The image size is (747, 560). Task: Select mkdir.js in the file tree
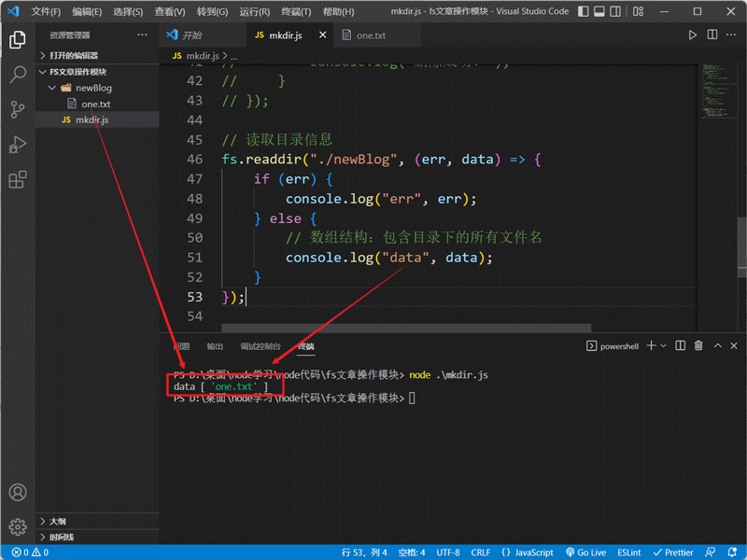pyautogui.click(x=97, y=119)
